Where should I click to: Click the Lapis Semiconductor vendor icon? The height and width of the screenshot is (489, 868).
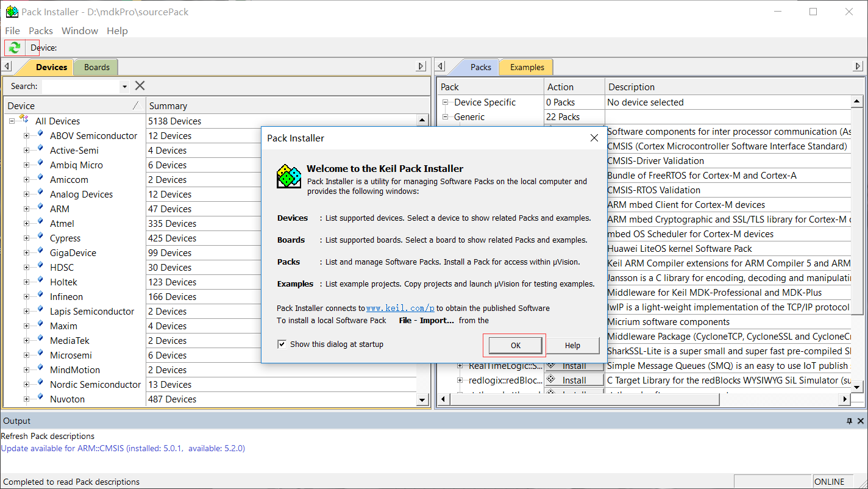tap(40, 310)
